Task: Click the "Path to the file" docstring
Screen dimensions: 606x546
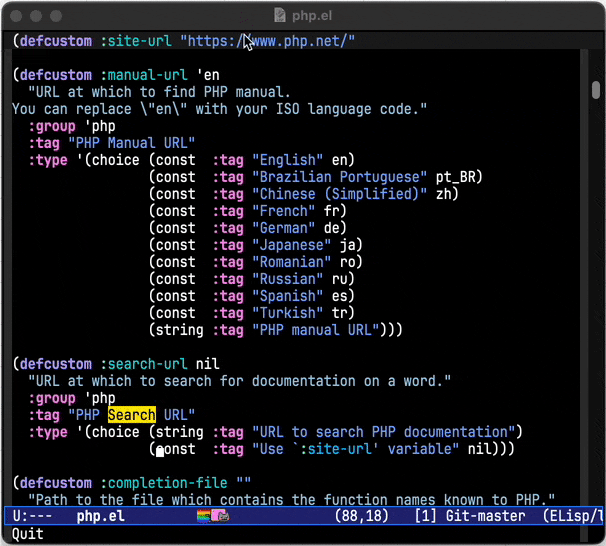Action: [x=291, y=499]
